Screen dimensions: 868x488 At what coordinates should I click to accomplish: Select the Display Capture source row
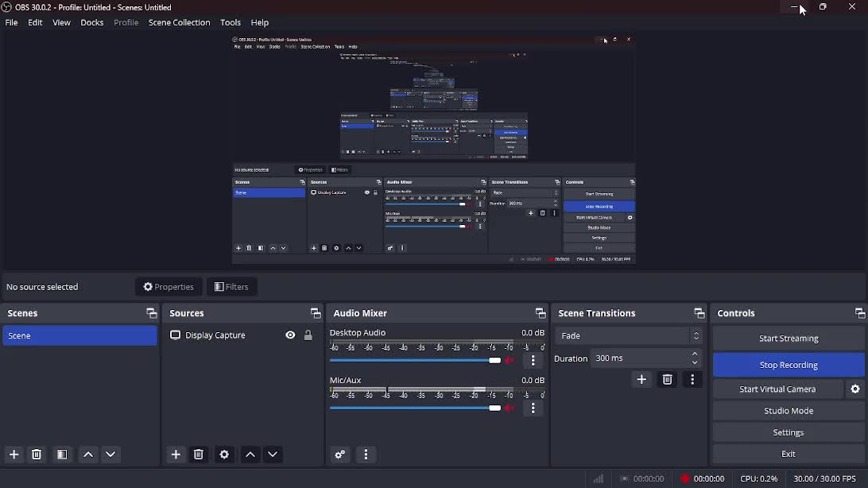click(x=242, y=335)
